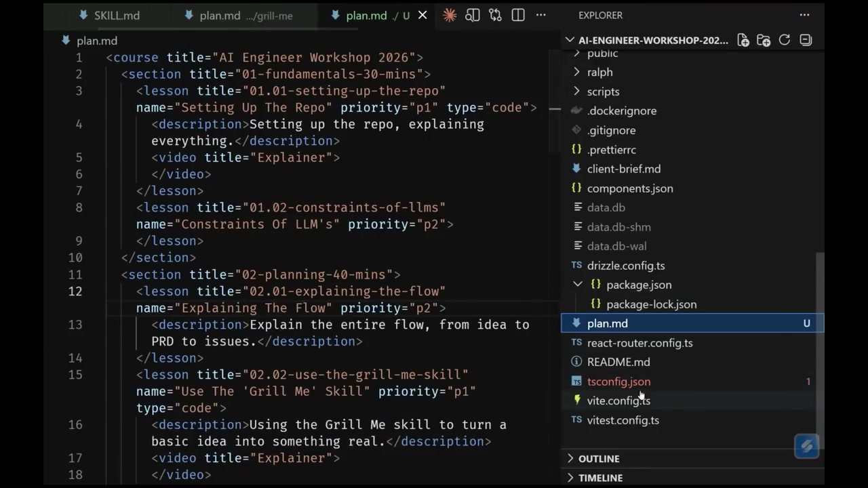Collapse the package.json nested files
The height and width of the screenshot is (488, 868).
pos(577,285)
